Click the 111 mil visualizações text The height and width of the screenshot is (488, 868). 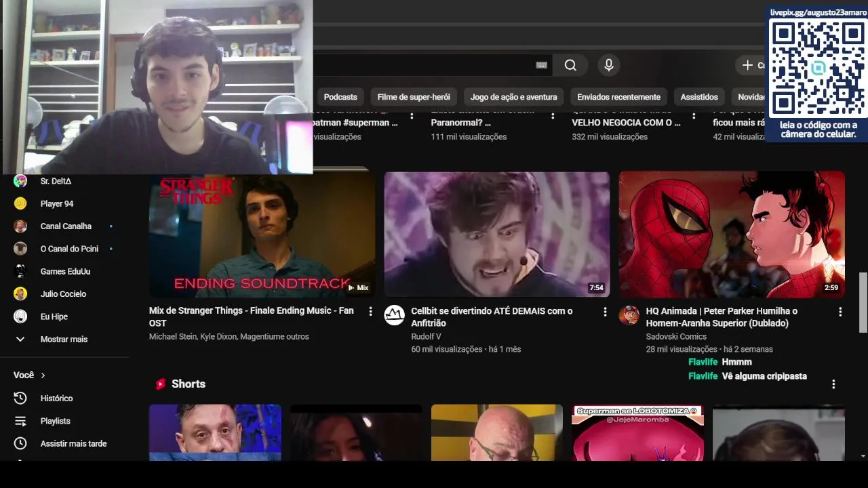tap(469, 137)
